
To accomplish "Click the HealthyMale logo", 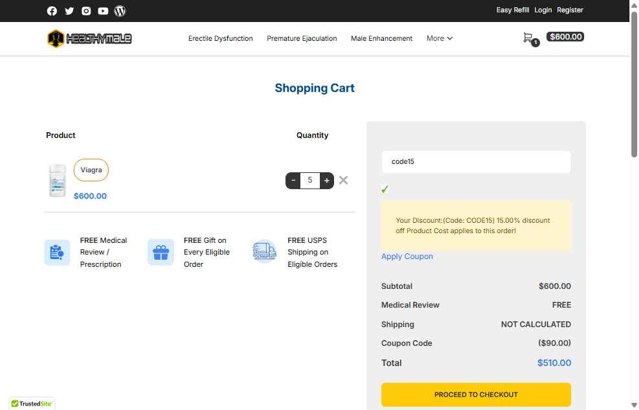I will (x=89, y=39).
